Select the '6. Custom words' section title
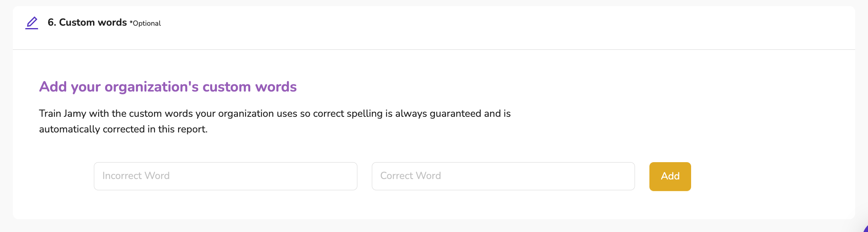 87,22
